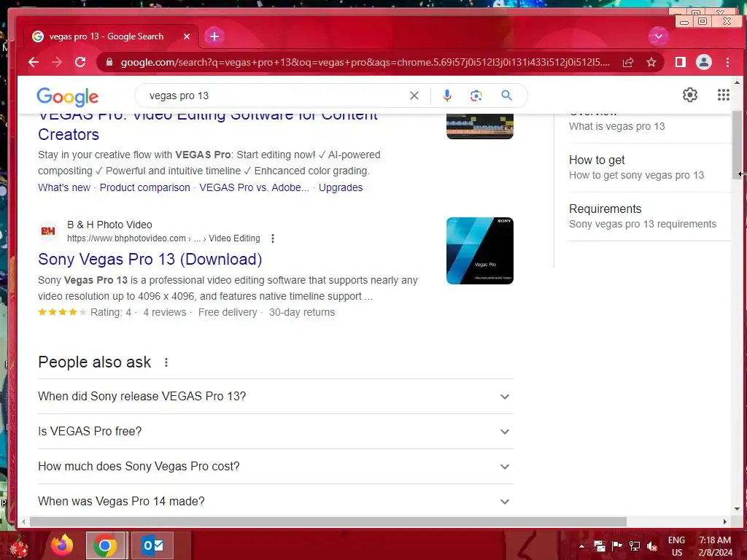
Task: Reload the Google search page
Action: (x=80, y=63)
